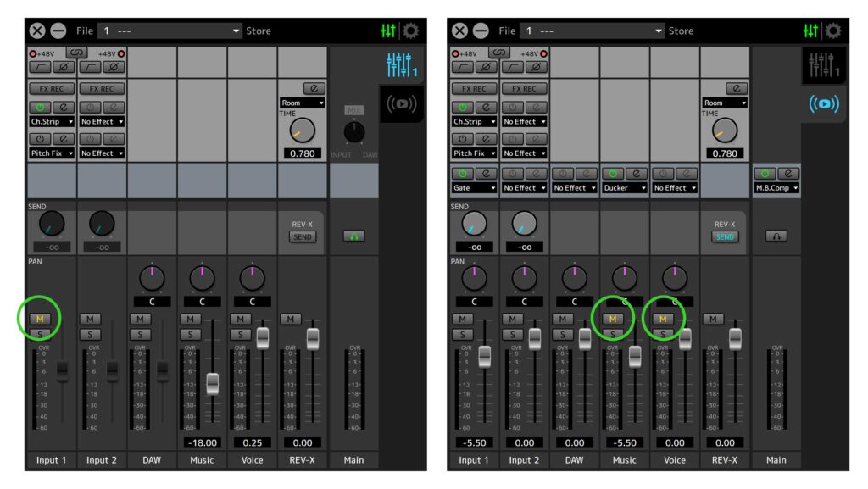Image resolution: width=868 pixels, height=489 pixels.
Task: Unmute the Music channel in the right mixer
Action: (613, 319)
